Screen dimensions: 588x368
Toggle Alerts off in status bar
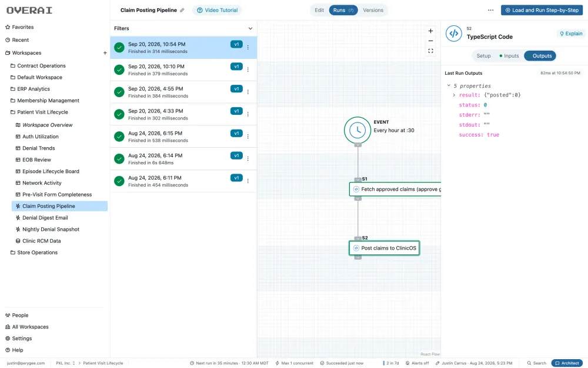point(417,363)
